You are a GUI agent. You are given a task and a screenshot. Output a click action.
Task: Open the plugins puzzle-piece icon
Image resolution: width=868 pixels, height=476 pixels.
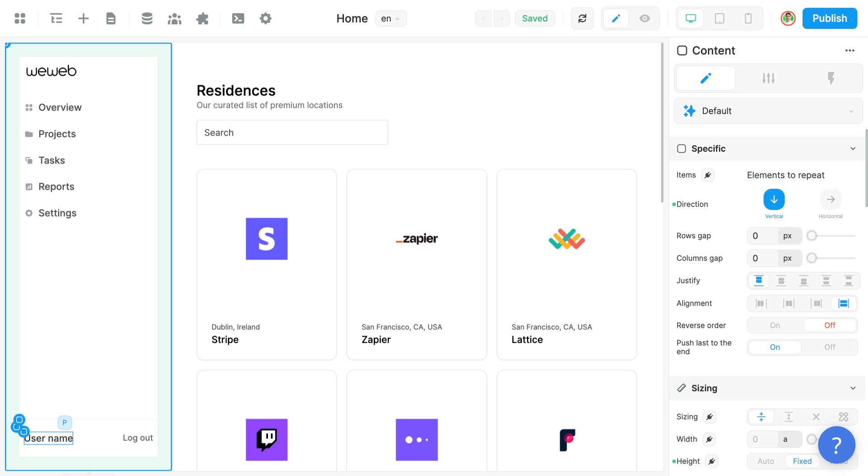[203, 19]
